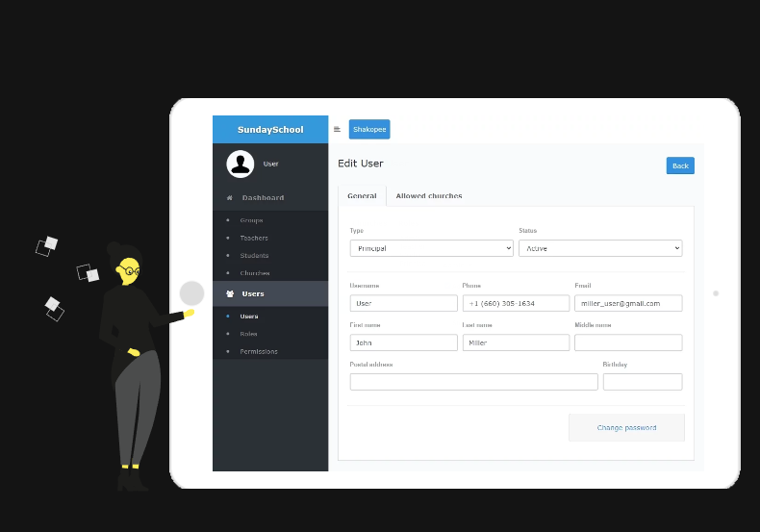Click the Shakopee church button
Screen dimensions: 760x532
coord(369,129)
